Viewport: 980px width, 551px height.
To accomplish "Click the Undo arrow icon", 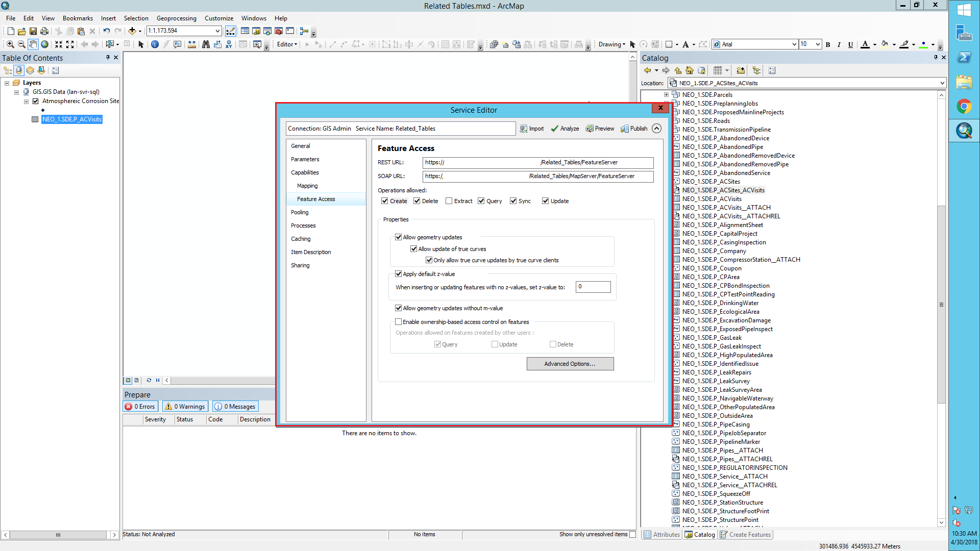I will click(x=106, y=31).
